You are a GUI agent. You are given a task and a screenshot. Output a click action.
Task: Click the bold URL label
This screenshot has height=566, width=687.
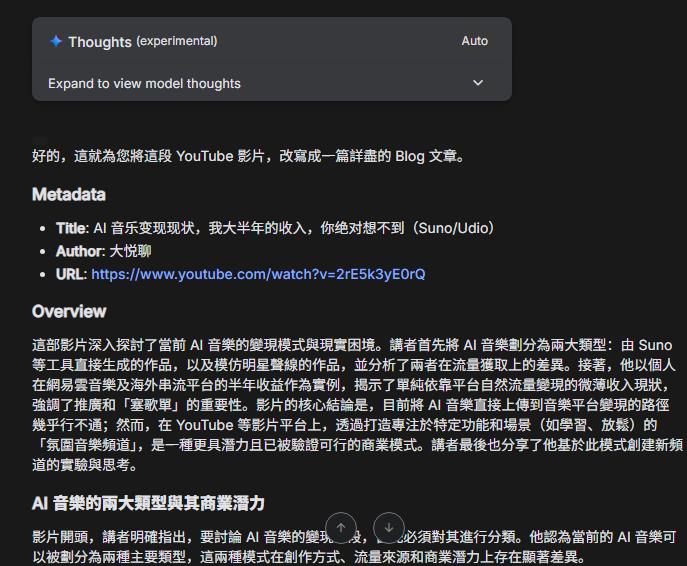(71, 274)
